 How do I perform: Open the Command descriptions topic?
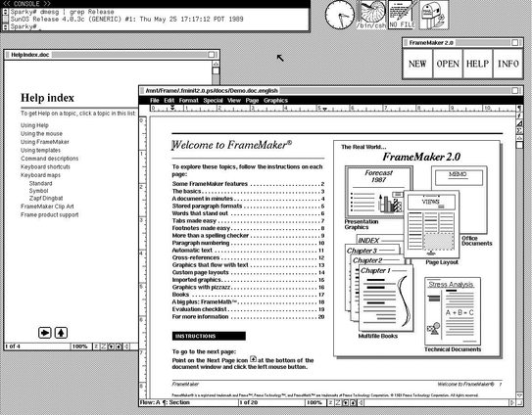pyautogui.click(x=50, y=159)
